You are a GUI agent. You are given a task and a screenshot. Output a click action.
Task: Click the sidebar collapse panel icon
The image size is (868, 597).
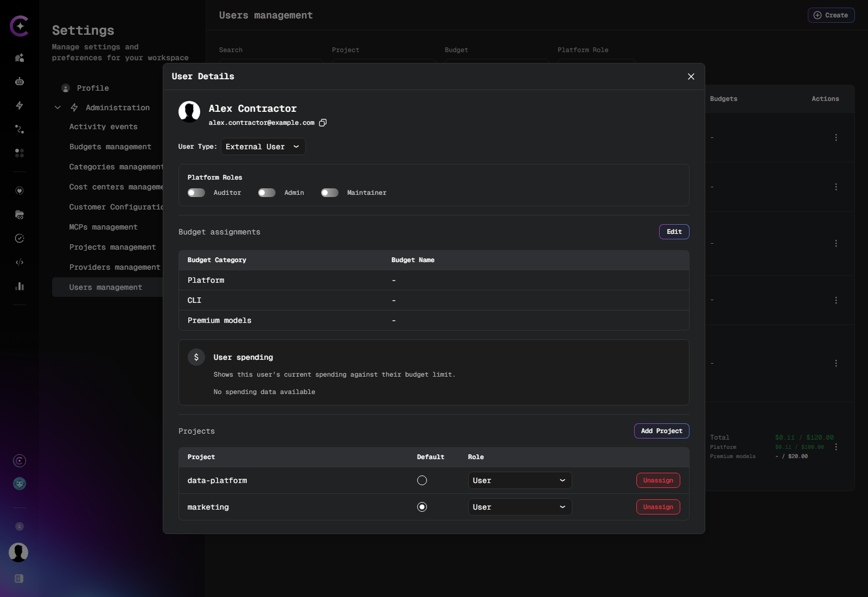pyautogui.click(x=19, y=579)
